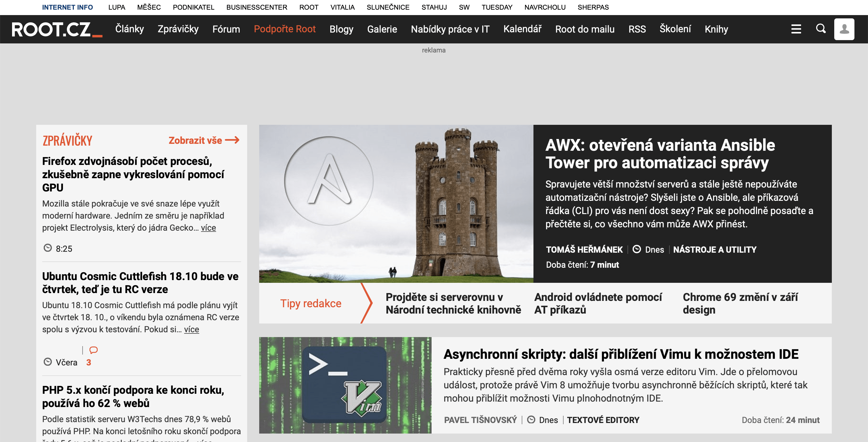Open NÁSTROJE A UTILITY category
The height and width of the screenshot is (442, 868).
click(714, 249)
